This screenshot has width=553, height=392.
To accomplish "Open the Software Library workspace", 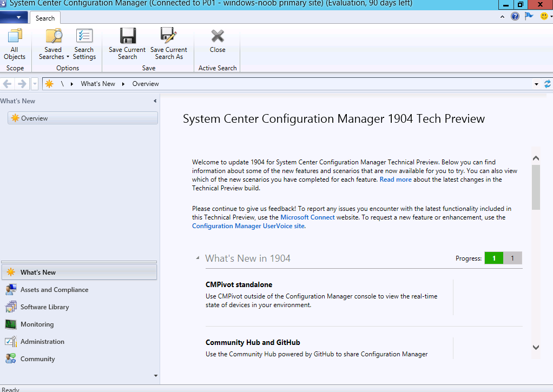I will point(79,307).
